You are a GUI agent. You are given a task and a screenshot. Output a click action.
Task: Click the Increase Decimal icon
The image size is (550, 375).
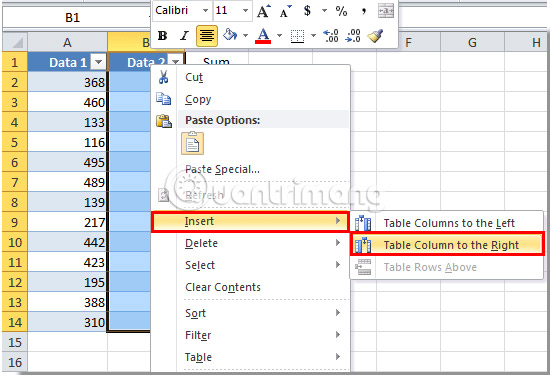(331, 36)
